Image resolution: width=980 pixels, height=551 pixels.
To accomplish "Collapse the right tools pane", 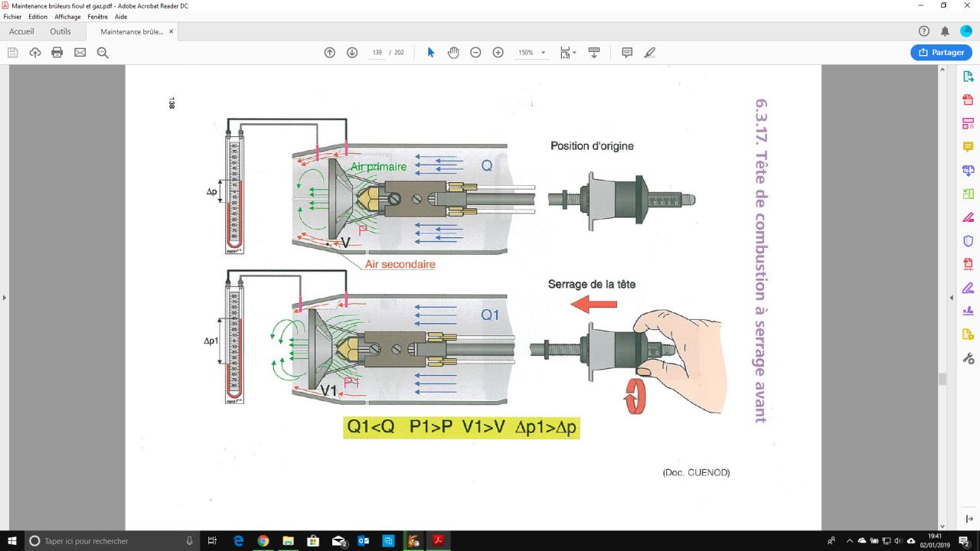I will point(952,297).
